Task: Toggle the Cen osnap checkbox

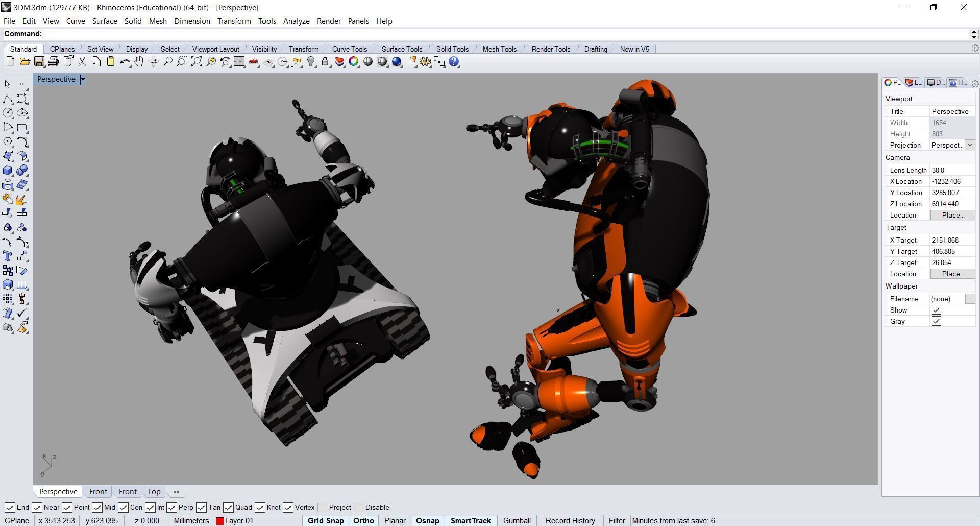Action: click(x=123, y=507)
